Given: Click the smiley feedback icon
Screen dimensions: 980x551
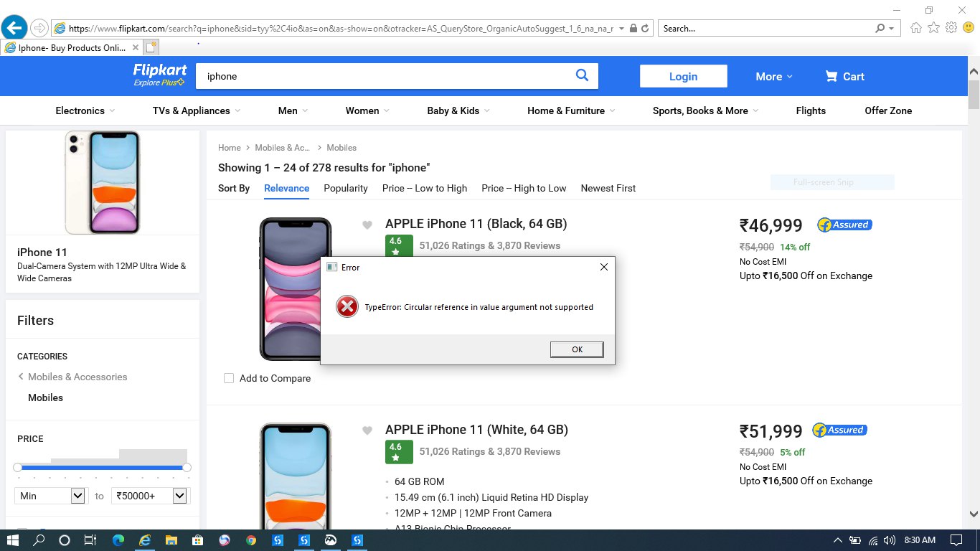Looking at the screenshot, I should click(969, 28).
